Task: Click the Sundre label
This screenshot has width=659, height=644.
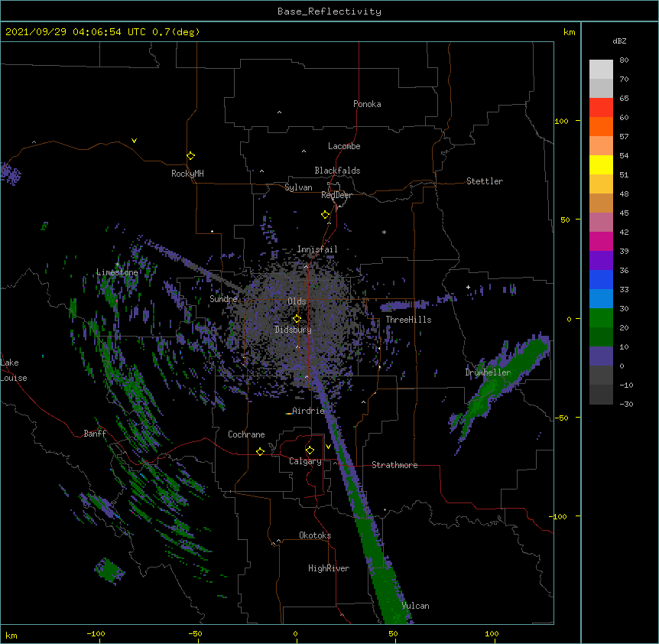Action: (223, 299)
